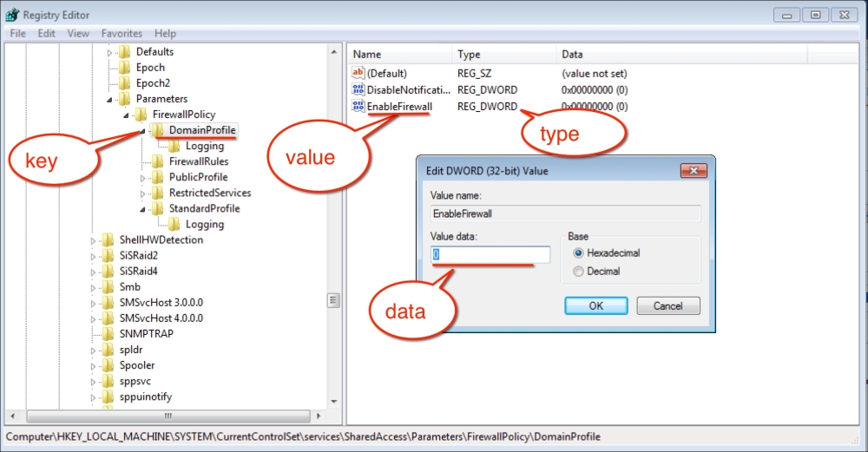
Task: Click the FirewallRules folder icon
Action: (x=158, y=161)
